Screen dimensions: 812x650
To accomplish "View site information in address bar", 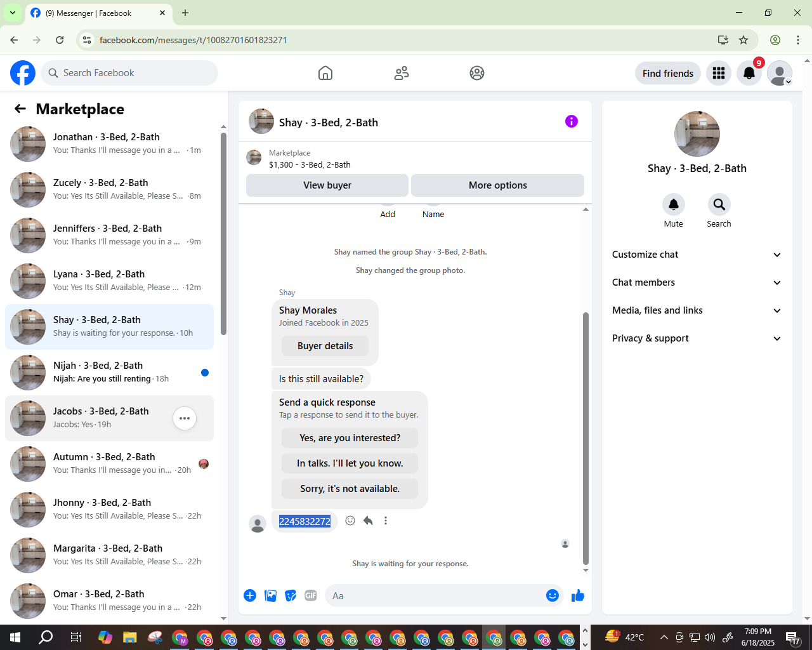I will pos(87,40).
